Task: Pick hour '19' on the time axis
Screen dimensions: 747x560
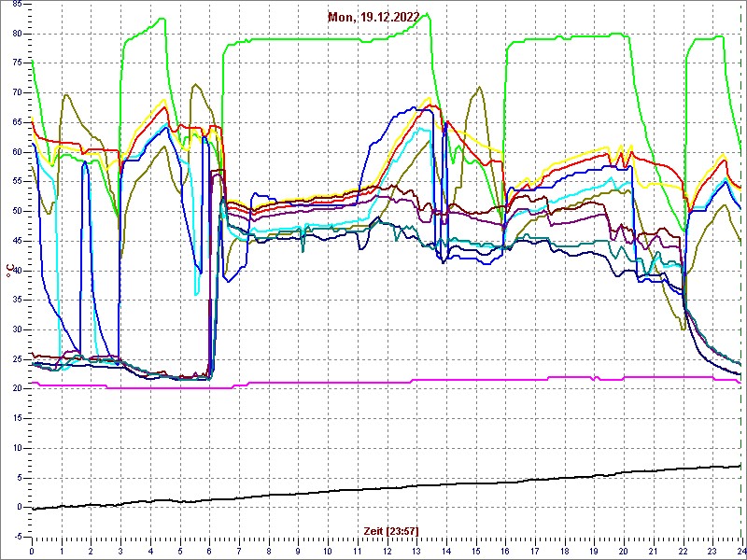Action: pos(594,552)
